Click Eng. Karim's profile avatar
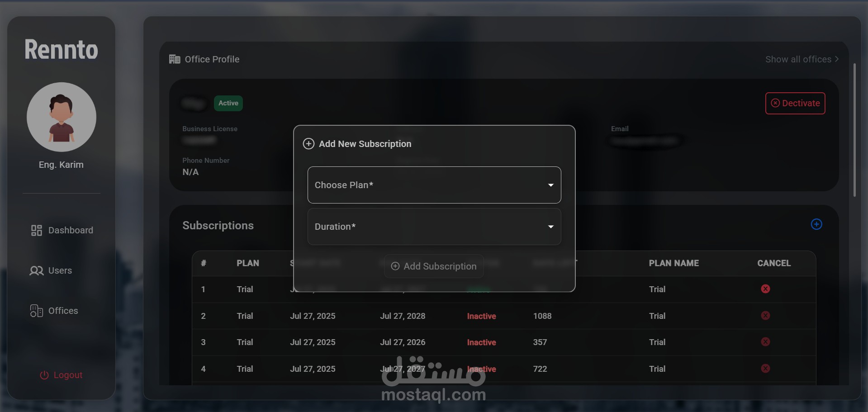This screenshot has width=868, height=412. click(62, 117)
